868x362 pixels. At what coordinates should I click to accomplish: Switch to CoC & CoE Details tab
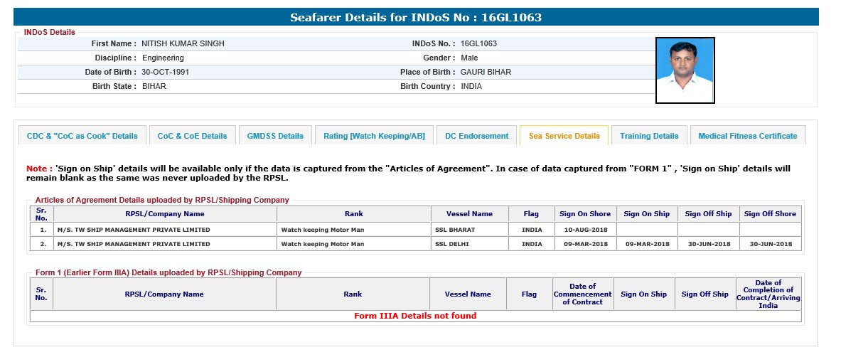point(192,136)
